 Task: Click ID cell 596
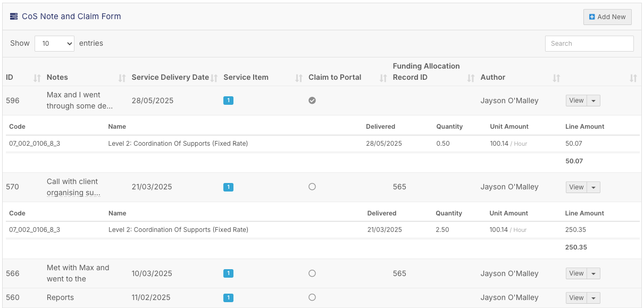(x=13, y=101)
